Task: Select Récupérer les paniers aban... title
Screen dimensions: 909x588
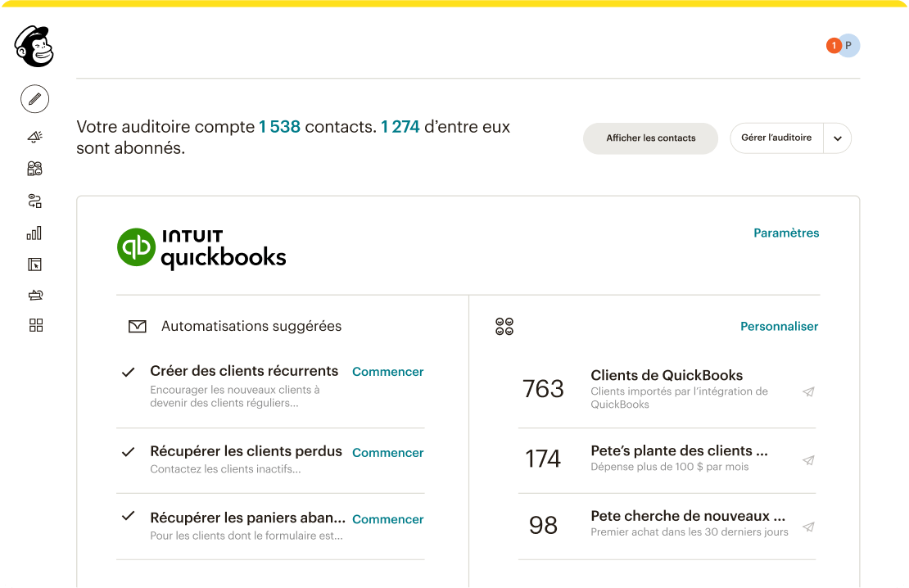Action: pos(247,518)
